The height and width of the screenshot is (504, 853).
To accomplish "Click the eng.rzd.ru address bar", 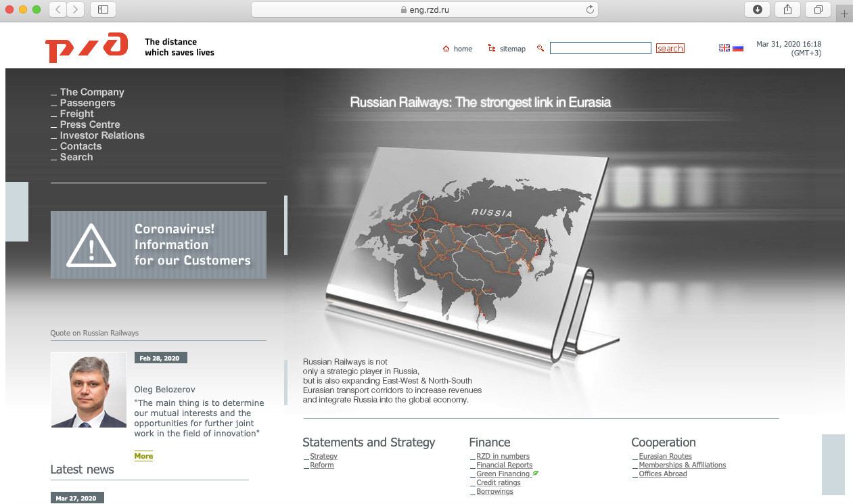I will (x=425, y=9).
